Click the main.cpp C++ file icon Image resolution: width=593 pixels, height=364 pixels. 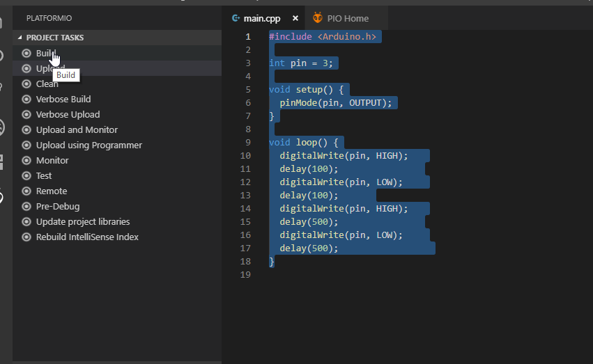point(236,18)
